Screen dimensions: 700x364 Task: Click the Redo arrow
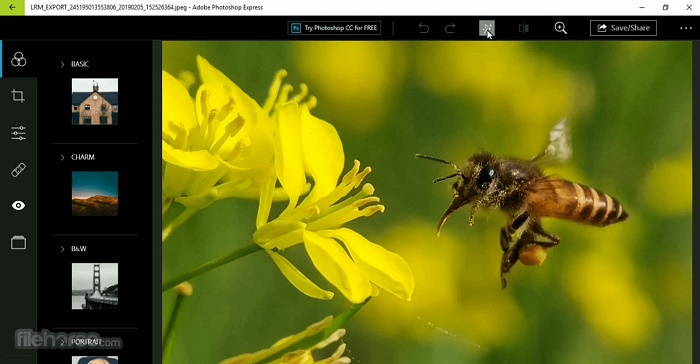(450, 28)
